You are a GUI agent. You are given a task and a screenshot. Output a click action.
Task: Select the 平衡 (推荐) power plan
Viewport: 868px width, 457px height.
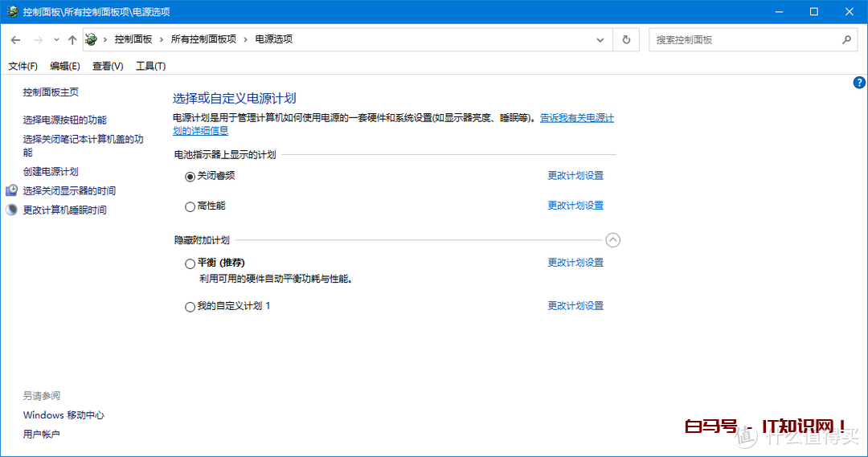(190, 264)
